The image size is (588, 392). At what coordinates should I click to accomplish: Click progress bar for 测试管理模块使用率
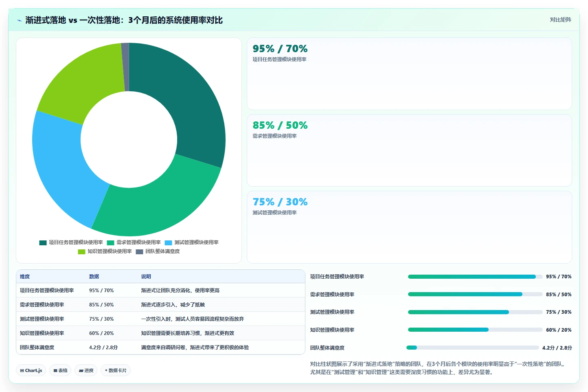475,312
